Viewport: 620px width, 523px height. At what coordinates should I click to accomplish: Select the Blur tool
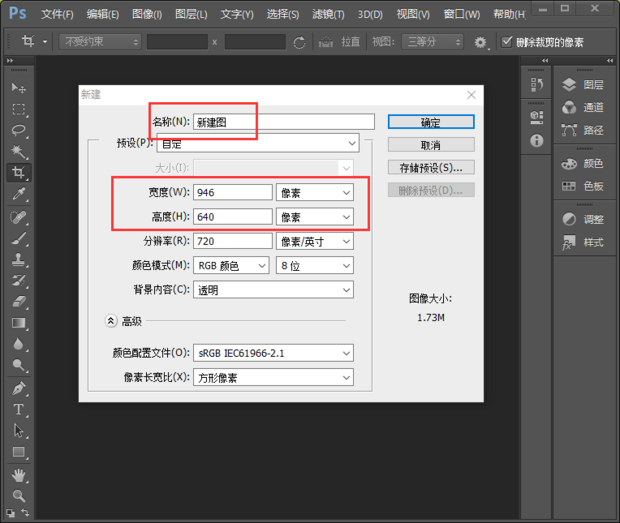point(18,344)
